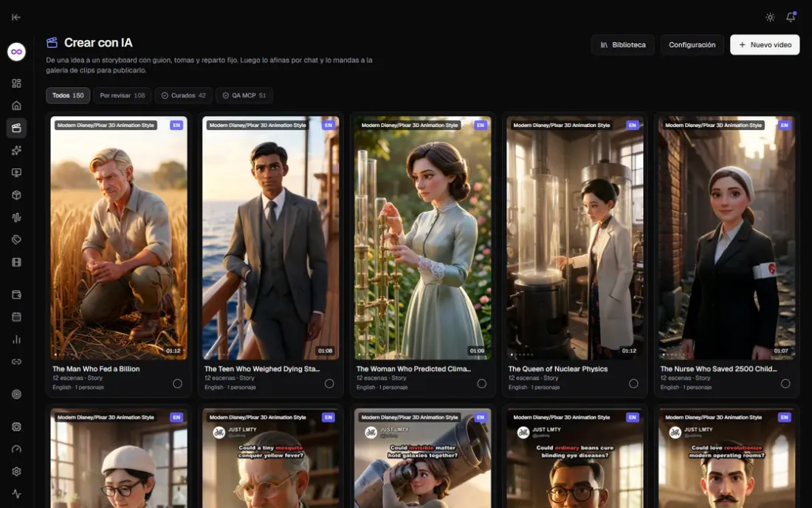Open the speedometer gauge icon in sidebar
The image size is (812, 508).
16,449
